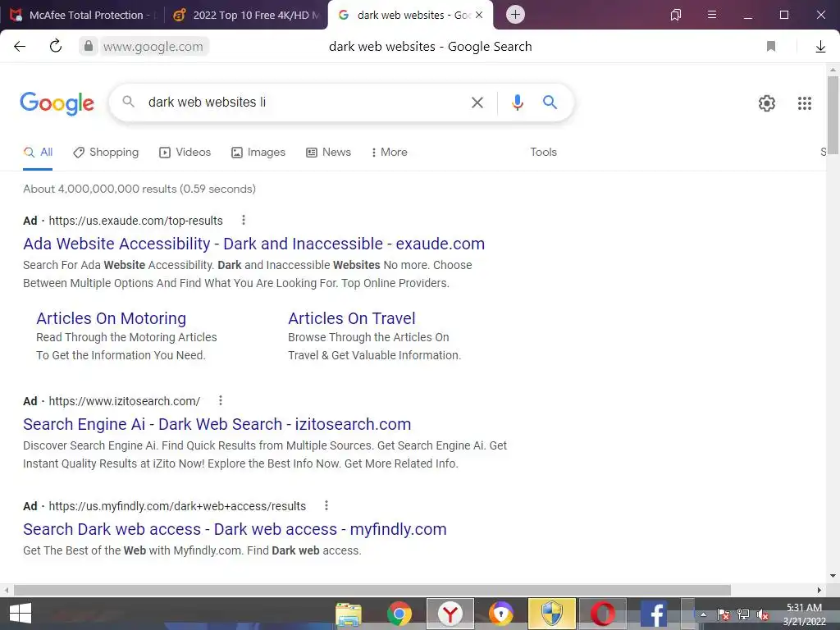840x630 pixels.
Task: Open the security shield app in the taskbar
Action: pyautogui.click(x=552, y=614)
